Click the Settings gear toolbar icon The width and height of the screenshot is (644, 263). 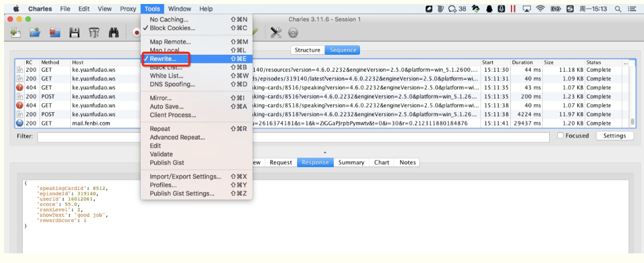click(x=293, y=33)
